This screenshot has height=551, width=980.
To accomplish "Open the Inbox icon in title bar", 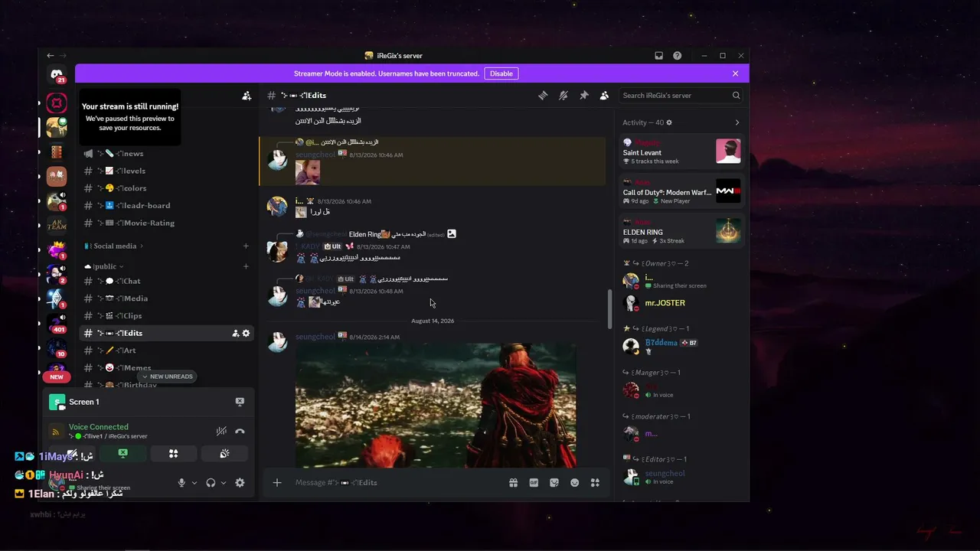I will [658, 56].
